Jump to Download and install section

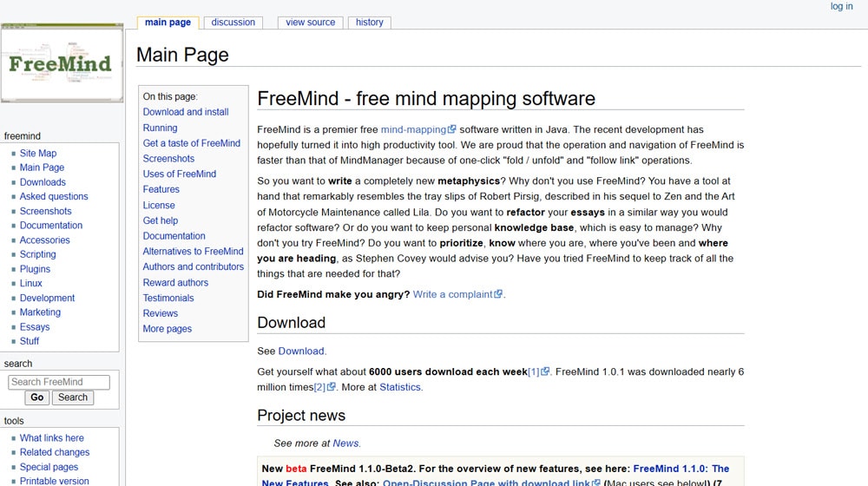pos(186,112)
